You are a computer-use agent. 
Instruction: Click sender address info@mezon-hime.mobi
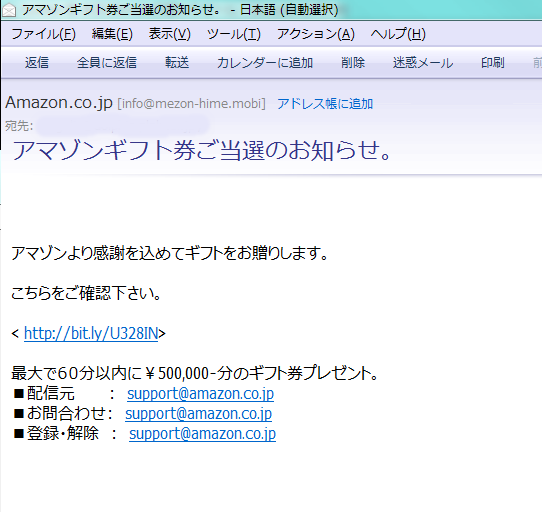click(x=191, y=104)
